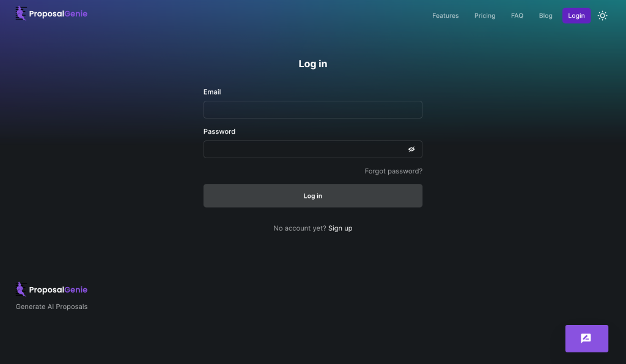Click the Generate AI Proposals tagline
The image size is (626, 364).
pyautogui.click(x=51, y=307)
